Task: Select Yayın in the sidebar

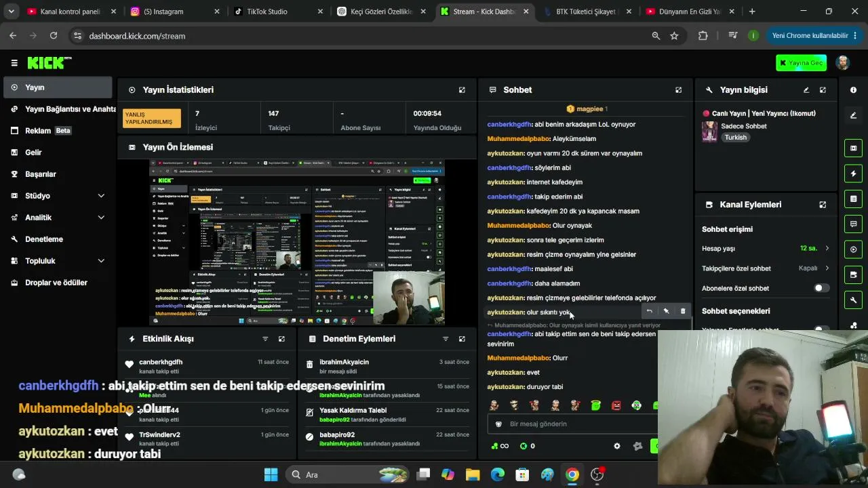Action: [58, 87]
